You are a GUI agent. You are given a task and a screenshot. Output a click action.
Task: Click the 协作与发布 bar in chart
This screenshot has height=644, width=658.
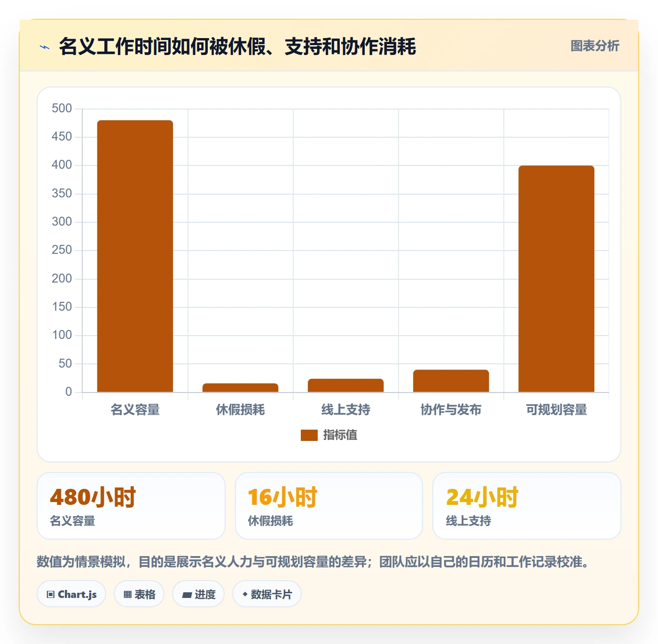pos(451,381)
